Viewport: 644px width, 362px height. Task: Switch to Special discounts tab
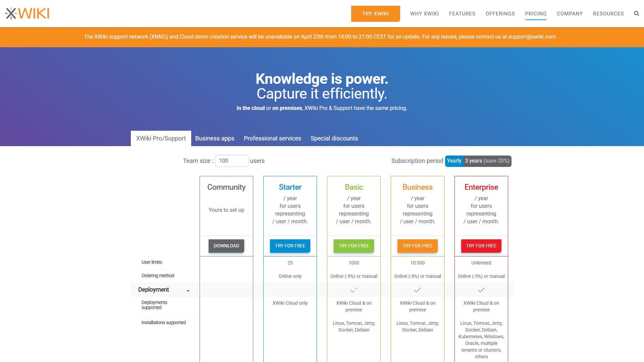tap(334, 138)
